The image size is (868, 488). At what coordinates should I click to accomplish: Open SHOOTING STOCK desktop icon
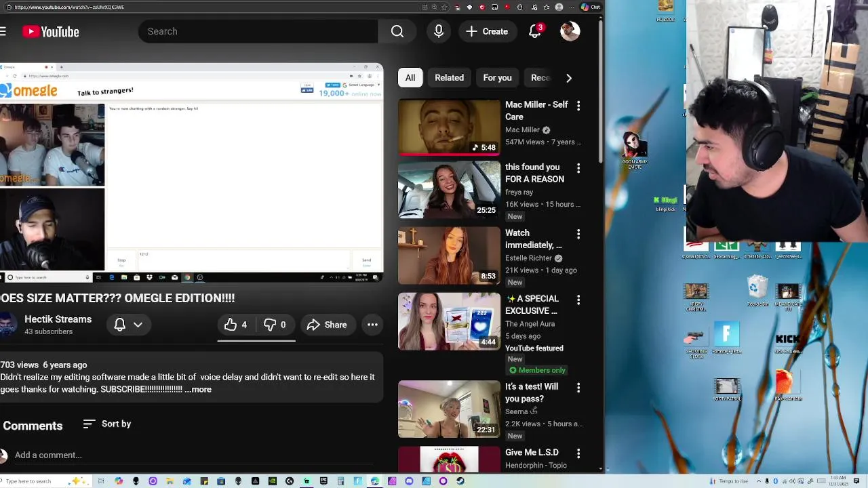pyautogui.click(x=696, y=344)
